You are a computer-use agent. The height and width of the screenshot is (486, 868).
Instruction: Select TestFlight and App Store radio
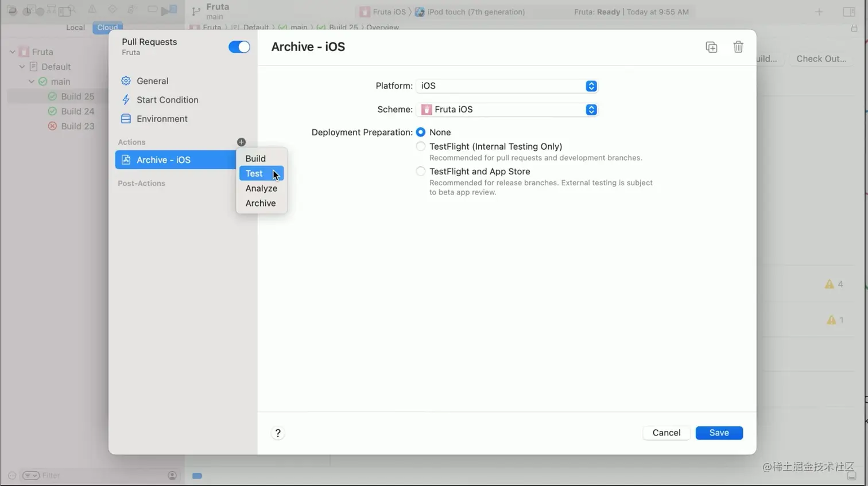421,171
